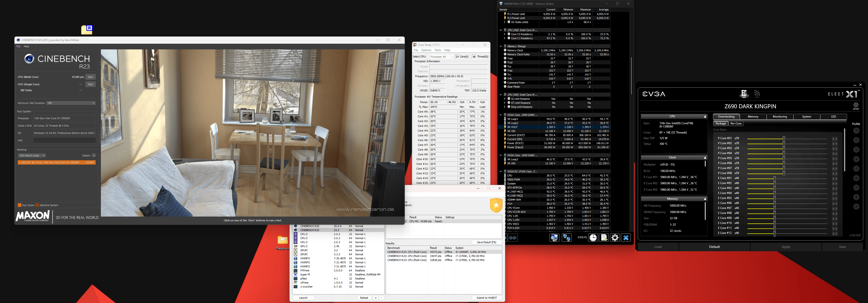Reset HWiNFO sensor clock timer icon

click(593, 238)
